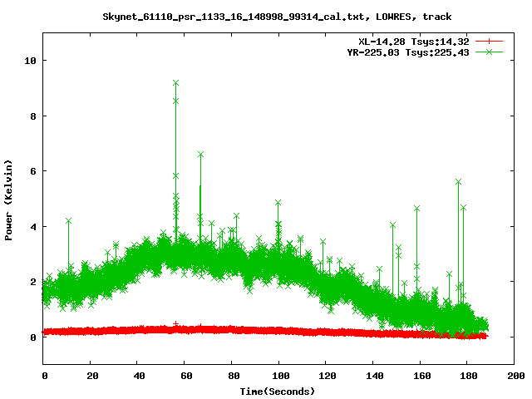Click the red legend line sample
532x399 pixels.
[490, 41]
